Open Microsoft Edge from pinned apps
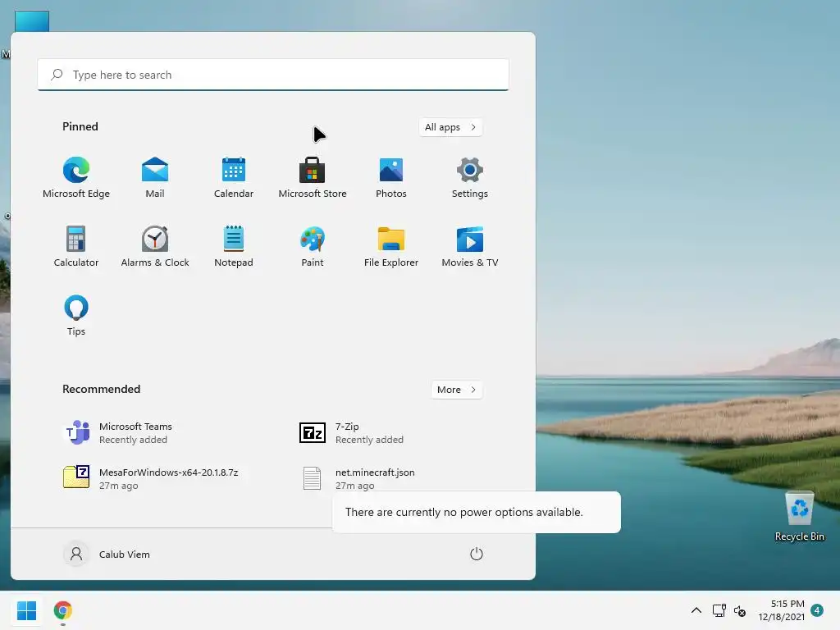 pyautogui.click(x=76, y=177)
